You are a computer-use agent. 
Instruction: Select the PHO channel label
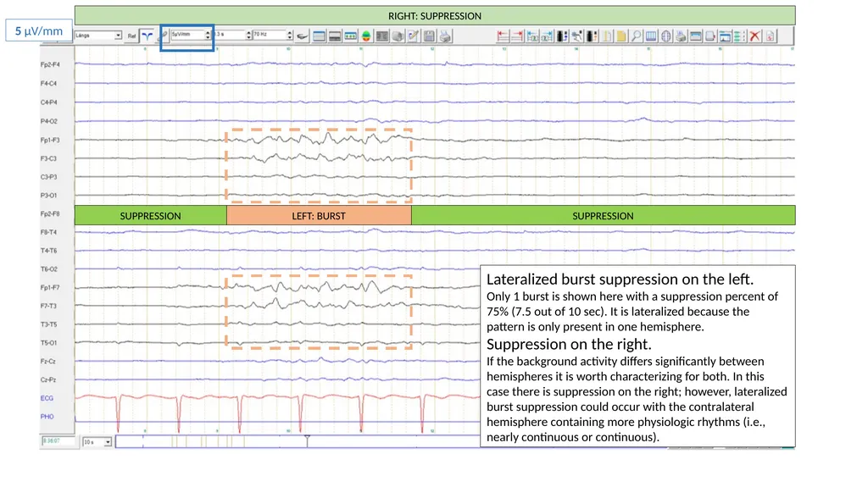click(x=47, y=417)
